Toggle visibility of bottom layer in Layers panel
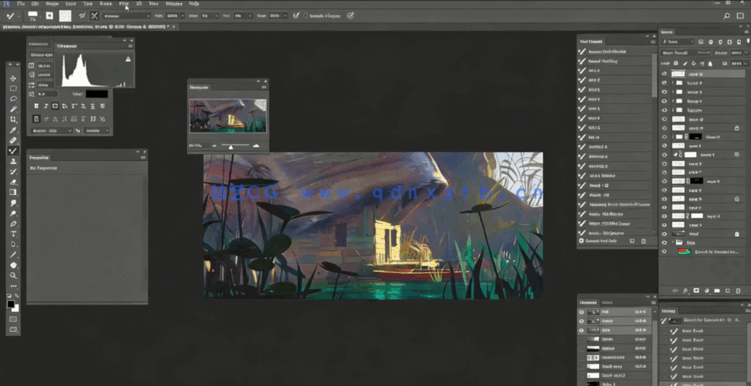Screen dimensions: 751x386 click(x=664, y=251)
